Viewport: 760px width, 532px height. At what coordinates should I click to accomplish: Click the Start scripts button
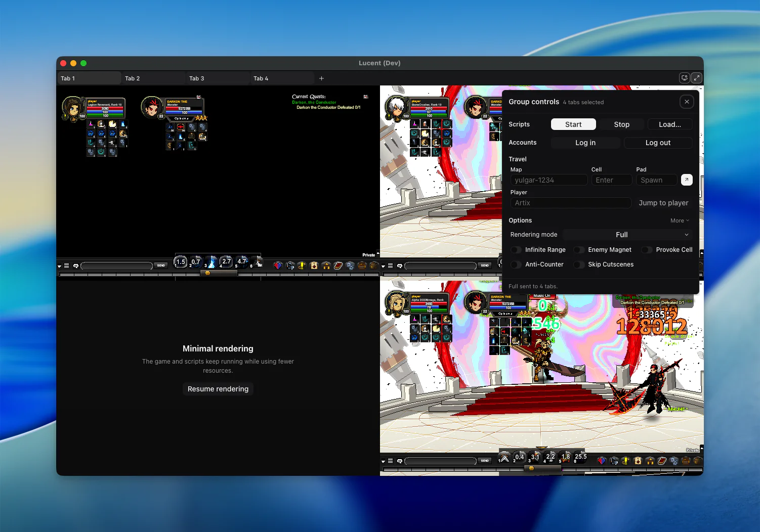point(573,124)
